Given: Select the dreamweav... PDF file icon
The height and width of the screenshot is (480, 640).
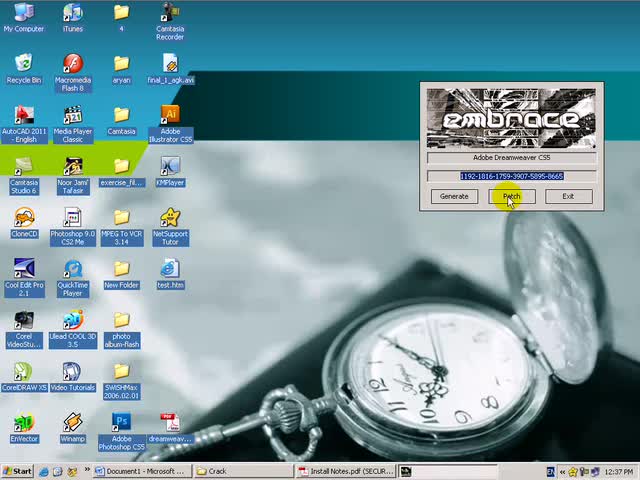Looking at the screenshot, I should 170,428.
